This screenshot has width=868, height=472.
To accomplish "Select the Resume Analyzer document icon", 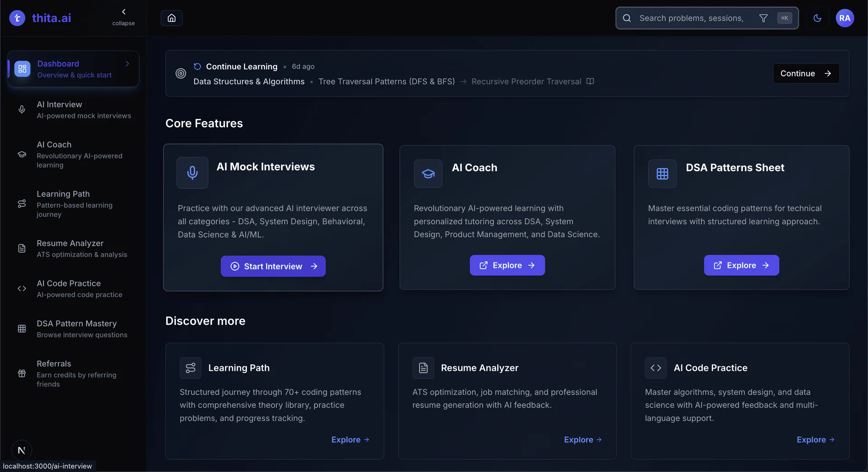I will (22, 248).
